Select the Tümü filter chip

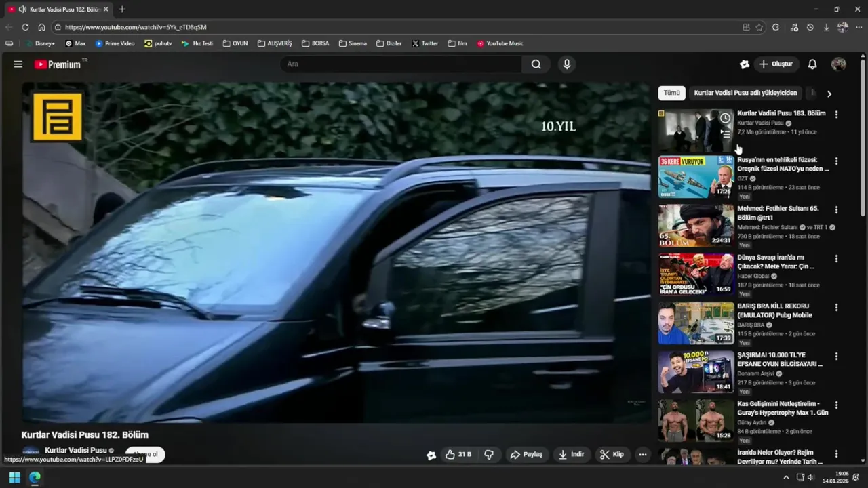(671, 93)
